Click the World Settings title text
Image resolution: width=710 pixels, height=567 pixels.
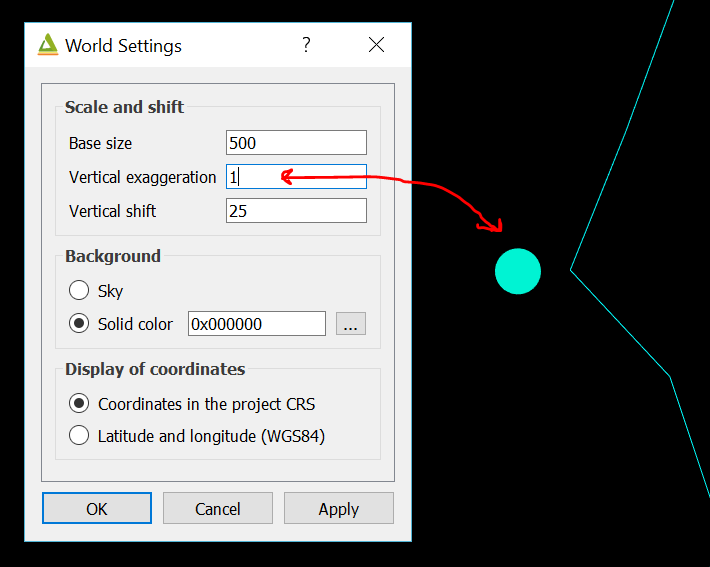coord(123,46)
